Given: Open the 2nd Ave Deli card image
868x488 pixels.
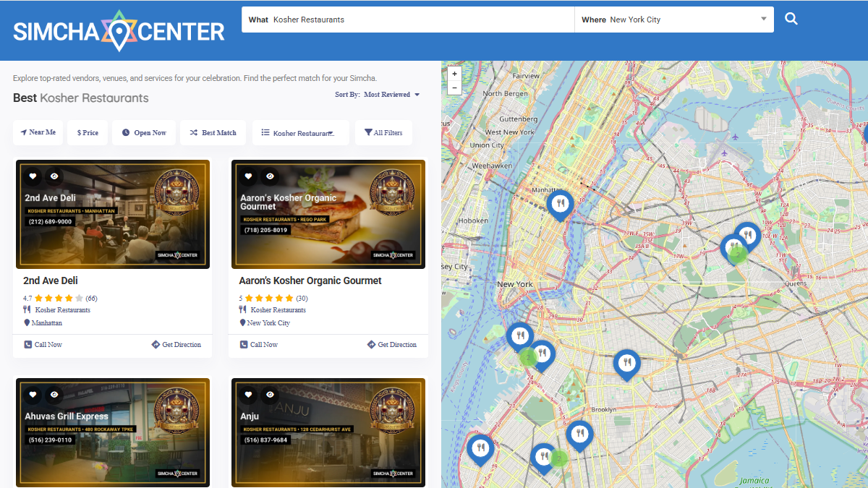Looking at the screenshot, I should click(112, 214).
